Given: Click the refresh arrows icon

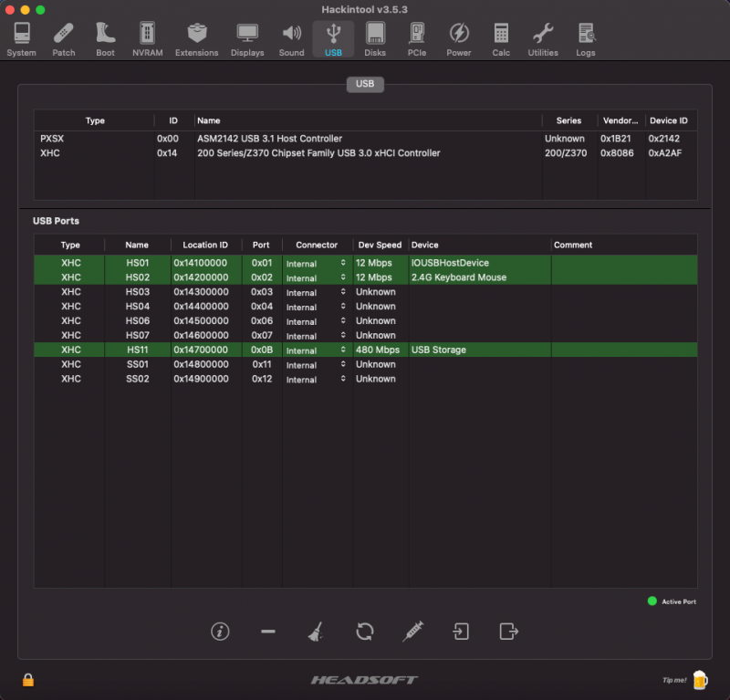Looking at the screenshot, I should click(x=364, y=631).
